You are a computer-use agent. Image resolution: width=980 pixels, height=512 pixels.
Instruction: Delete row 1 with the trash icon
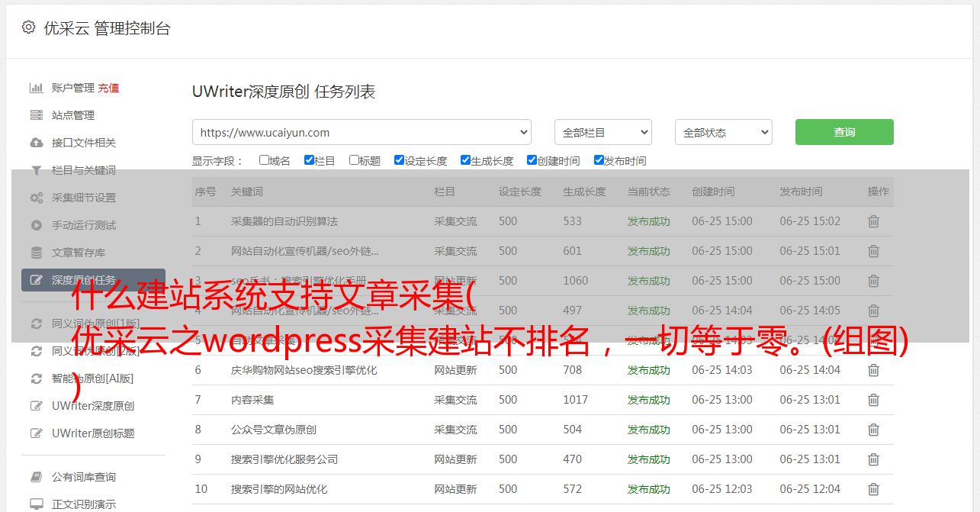(873, 221)
